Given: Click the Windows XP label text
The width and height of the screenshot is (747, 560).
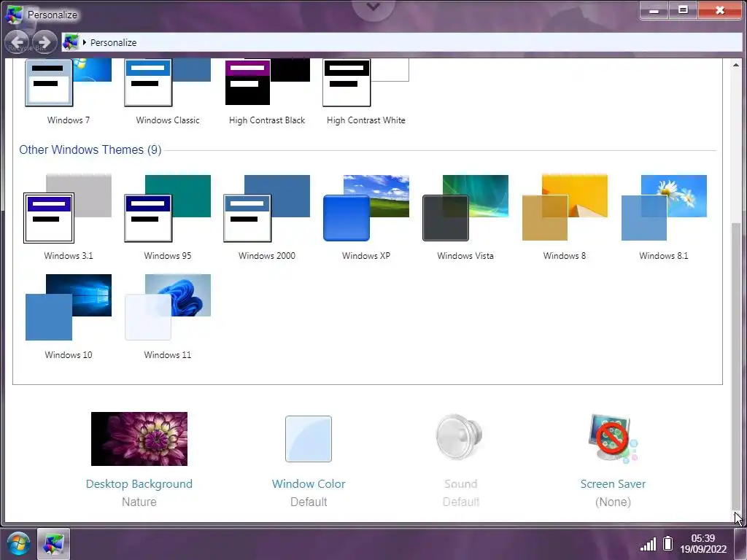Looking at the screenshot, I should (x=366, y=256).
